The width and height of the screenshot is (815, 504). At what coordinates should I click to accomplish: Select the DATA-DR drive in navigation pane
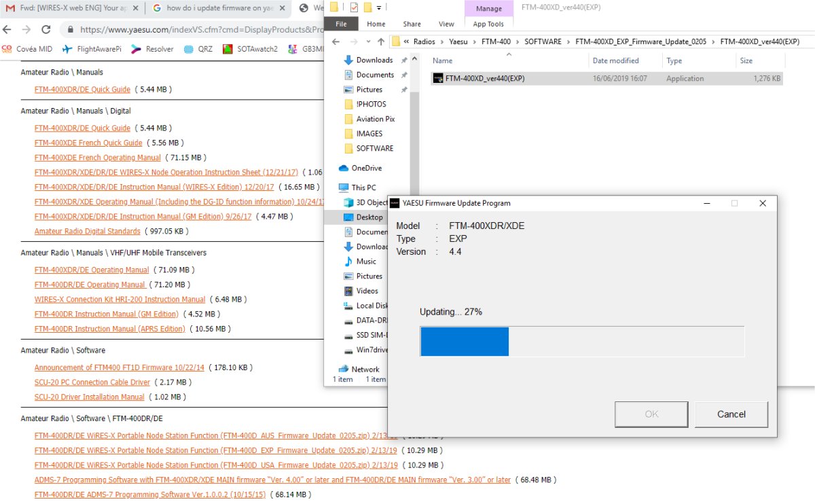coord(365,321)
